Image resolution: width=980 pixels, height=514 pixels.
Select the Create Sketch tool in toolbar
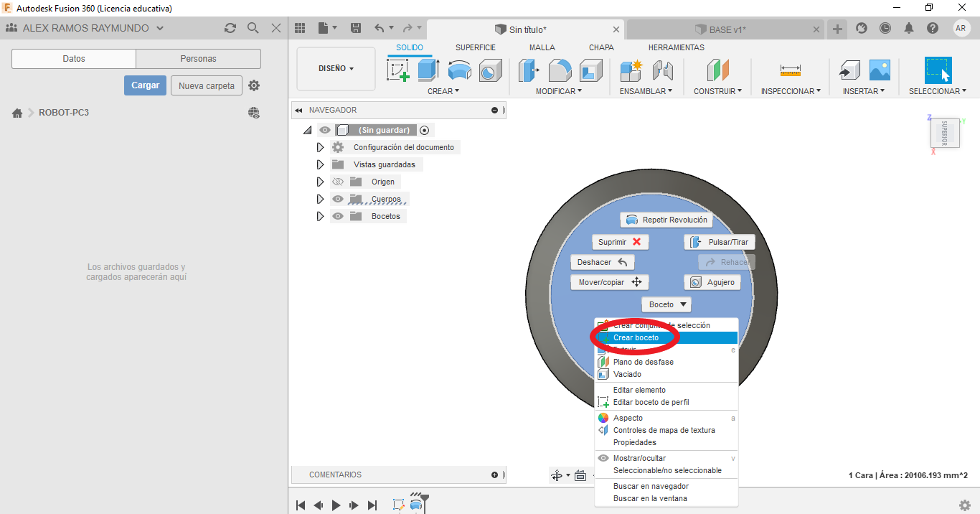pos(398,70)
